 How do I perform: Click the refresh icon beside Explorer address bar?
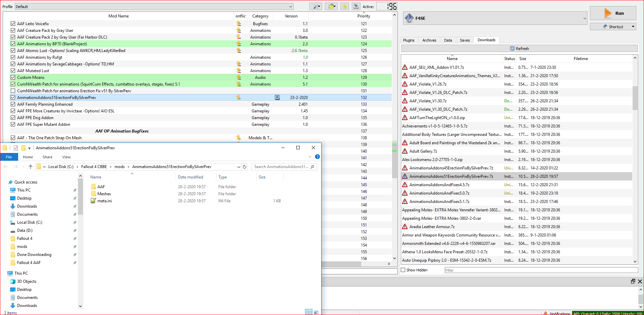245,167
